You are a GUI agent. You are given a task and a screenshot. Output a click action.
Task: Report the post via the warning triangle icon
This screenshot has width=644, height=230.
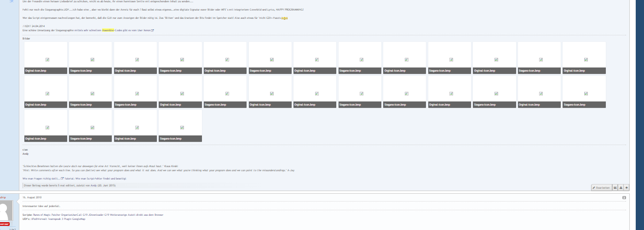pos(621,187)
